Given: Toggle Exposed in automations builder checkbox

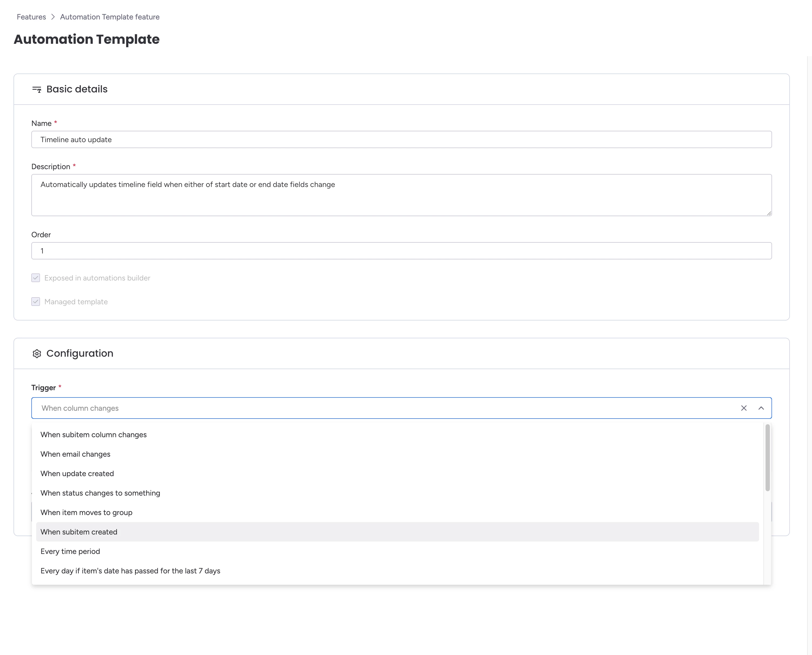Looking at the screenshot, I should [x=35, y=278].
